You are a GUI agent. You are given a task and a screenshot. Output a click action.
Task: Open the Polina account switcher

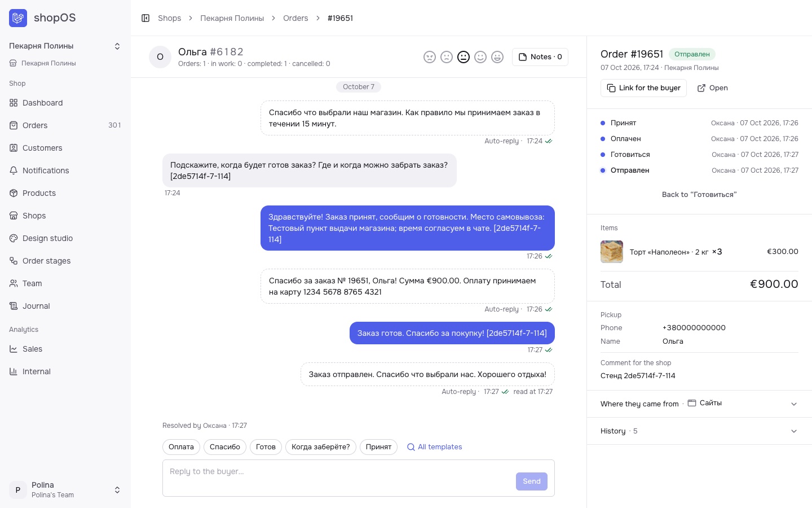[x=65, y=490]
